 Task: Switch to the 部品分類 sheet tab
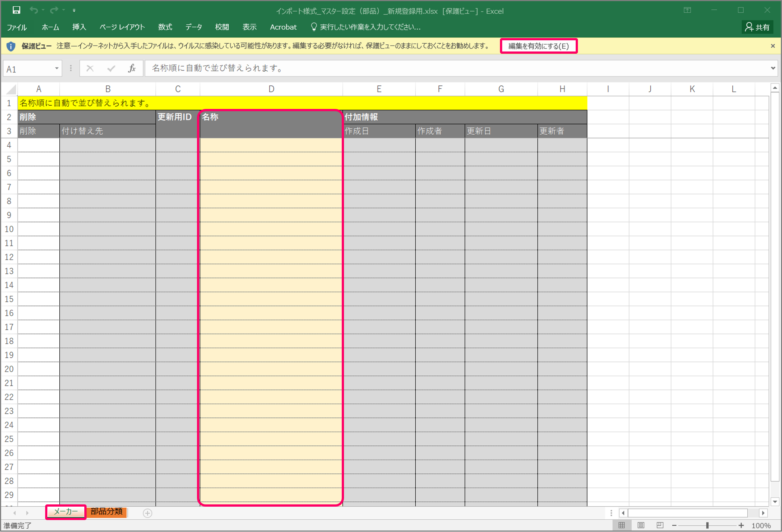click(x=107, y=511)
